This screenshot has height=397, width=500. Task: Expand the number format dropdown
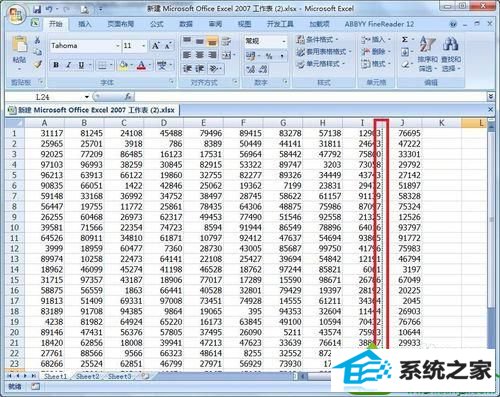coord(283,41)
